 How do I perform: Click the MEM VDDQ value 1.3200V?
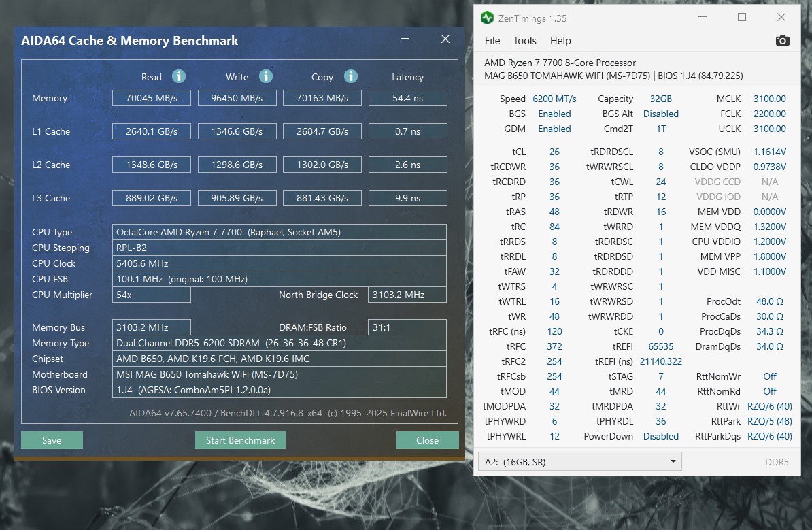770,227
